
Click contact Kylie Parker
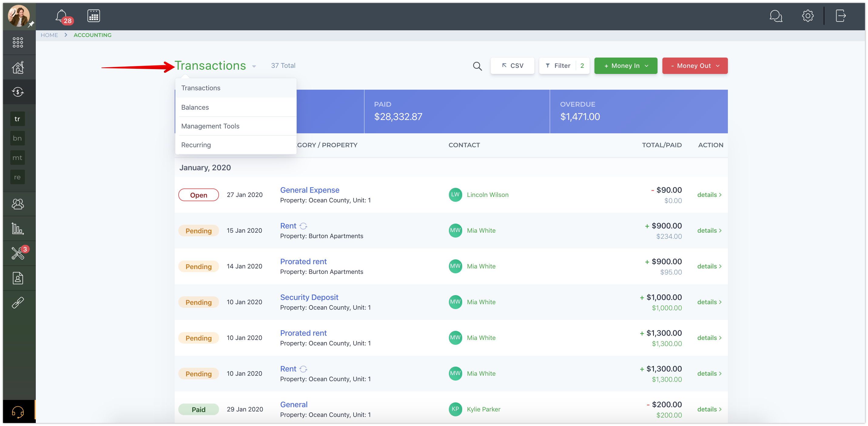coord(483,409)
